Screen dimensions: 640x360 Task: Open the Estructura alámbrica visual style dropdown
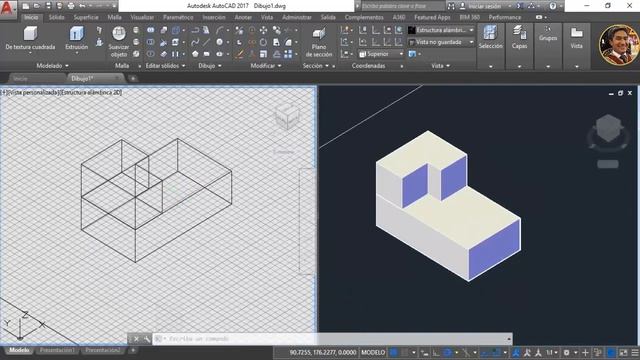pyautogui.click(x=442, y=30)
